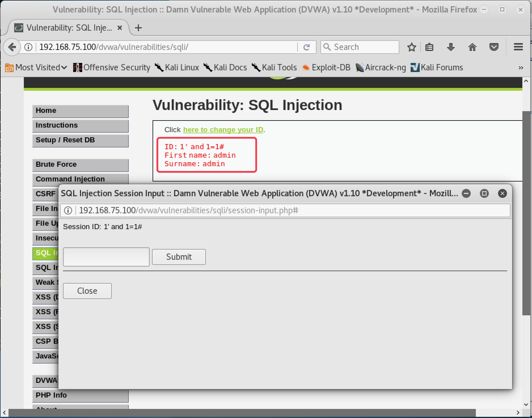Open a new tab with the plus button
This screenshot has width=532, height=418.
(138, 28)
